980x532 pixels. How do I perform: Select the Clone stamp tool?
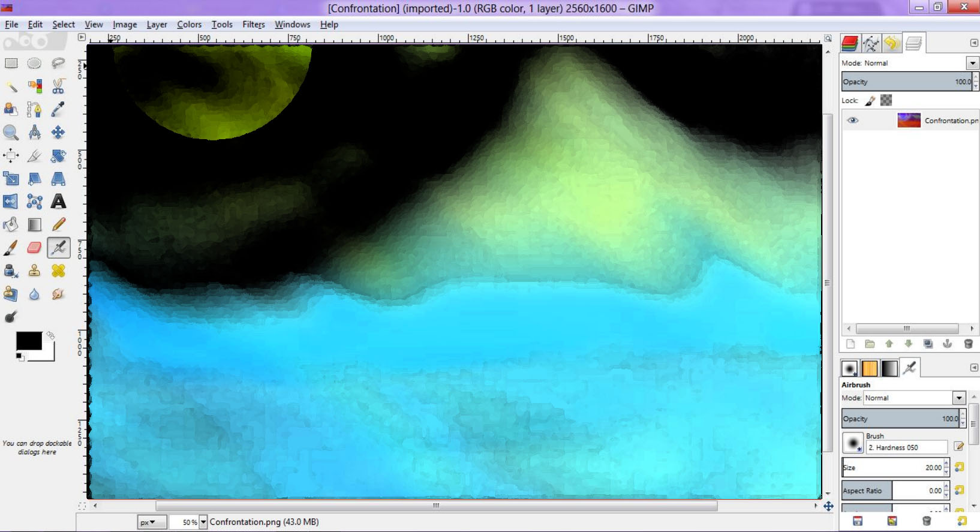34,271
